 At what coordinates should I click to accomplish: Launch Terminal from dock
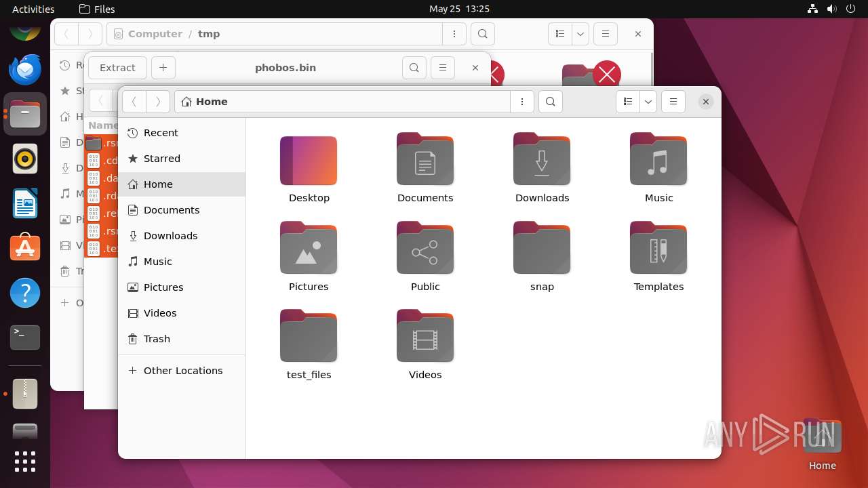click(x=25, y=338)
